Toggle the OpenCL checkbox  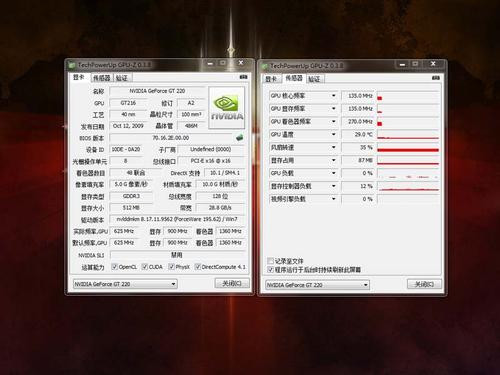click(114, 267)
